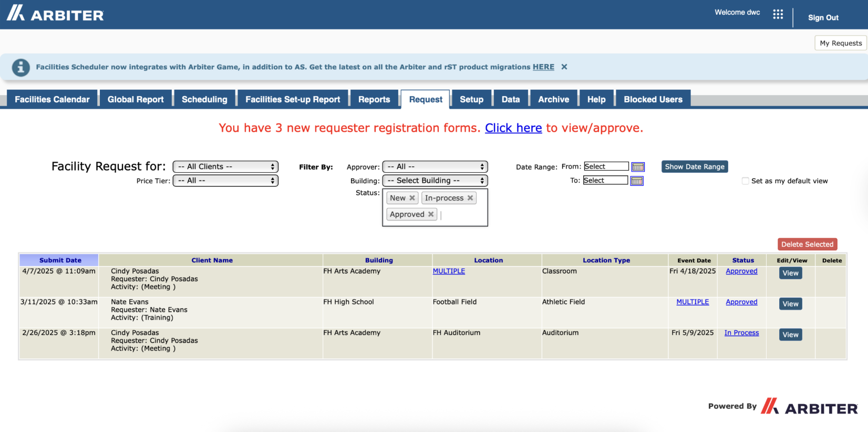Sort by Location Type column header
This screenshot has height=432, width=868.
click(x=606, y=260)
